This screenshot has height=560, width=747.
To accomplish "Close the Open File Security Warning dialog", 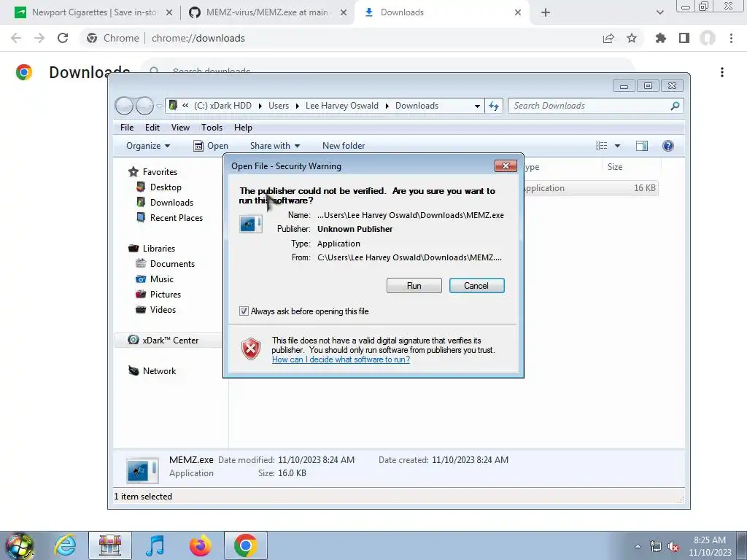I will point(506,166).
